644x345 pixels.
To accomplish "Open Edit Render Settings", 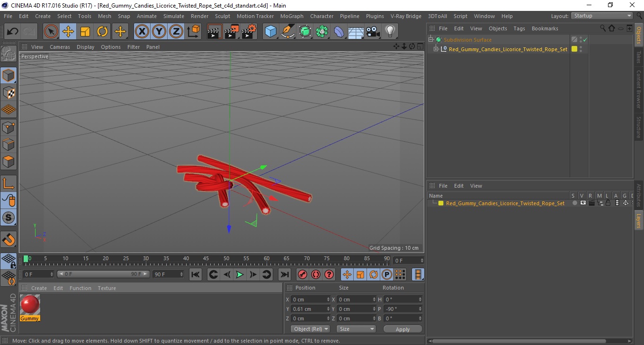I will [249, 32].
